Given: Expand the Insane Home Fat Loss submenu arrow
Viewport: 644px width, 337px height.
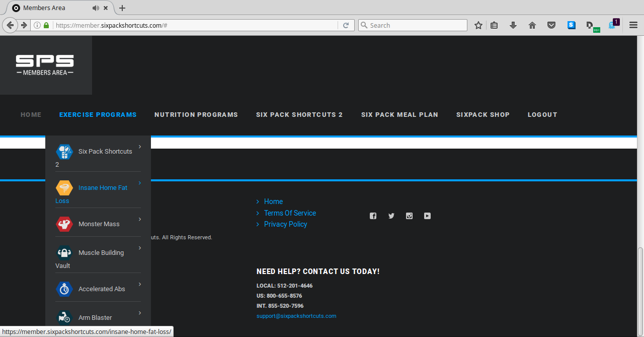Looking at the screenshot, I should coord(140,183).
